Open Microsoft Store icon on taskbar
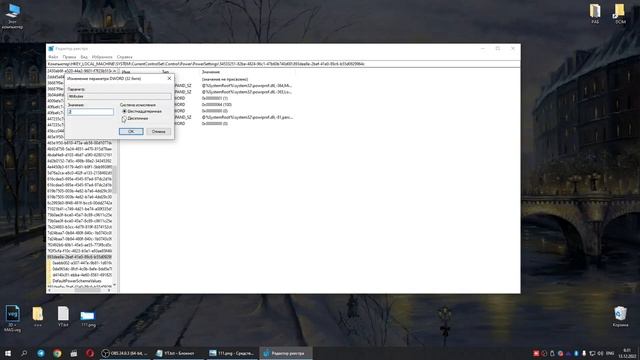640x360 pixels. click(x=73, y=353)
